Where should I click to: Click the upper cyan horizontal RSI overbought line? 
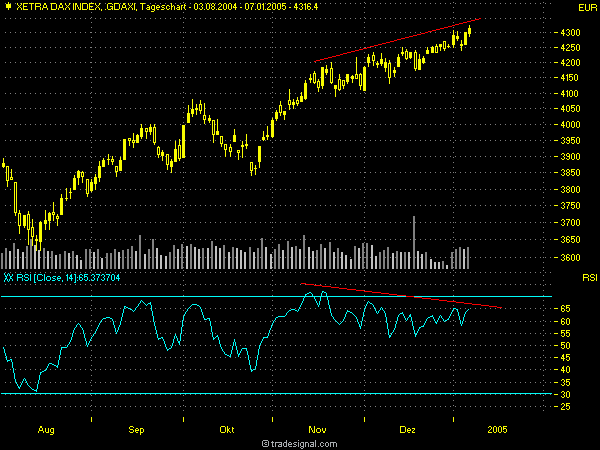[276, 297]
